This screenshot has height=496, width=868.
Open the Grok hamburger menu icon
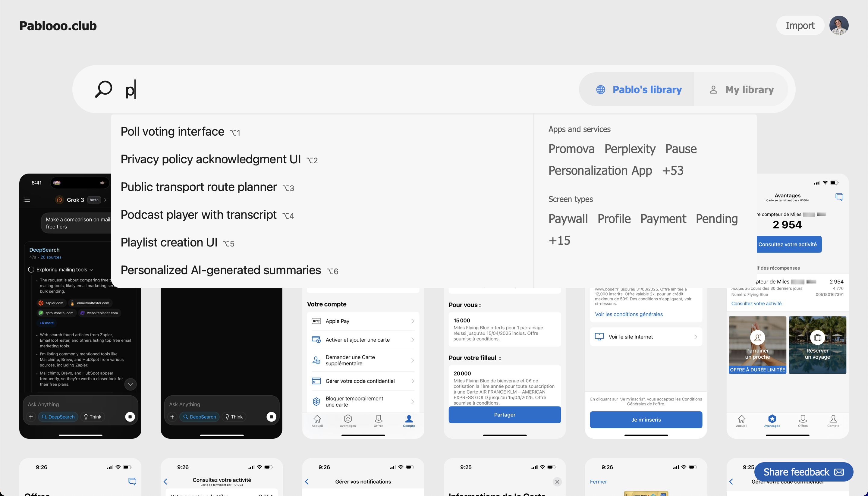tap(27, 200)
